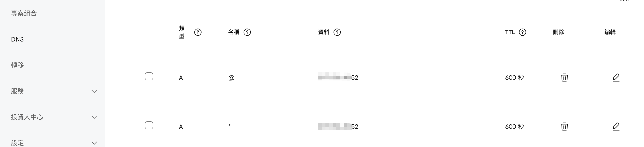
Task: Edit the @ A record with pencil icon
Action: (616, 78)
